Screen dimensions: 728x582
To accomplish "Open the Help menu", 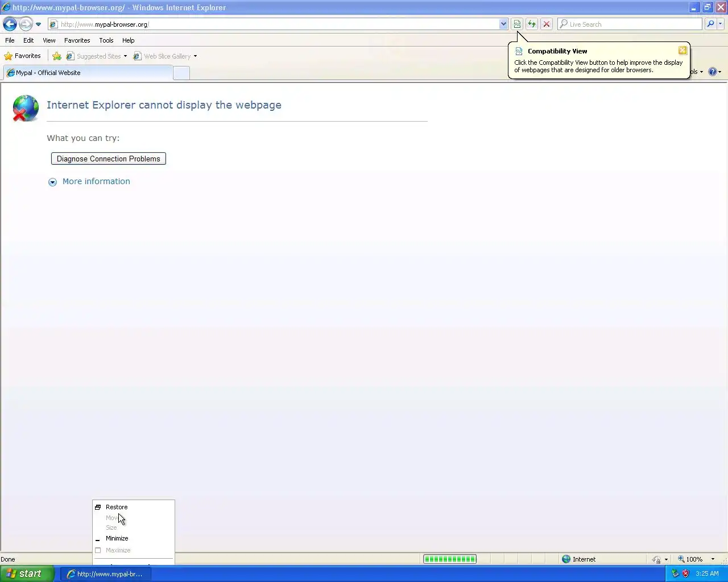I will [x=128, y=40].
